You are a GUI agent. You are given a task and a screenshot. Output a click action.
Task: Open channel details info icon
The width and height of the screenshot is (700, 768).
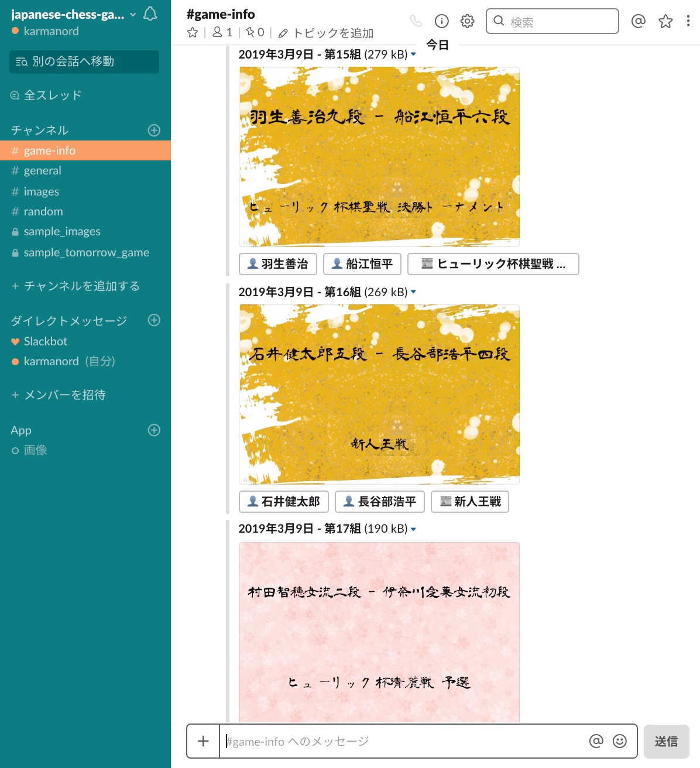pos(441,20)
